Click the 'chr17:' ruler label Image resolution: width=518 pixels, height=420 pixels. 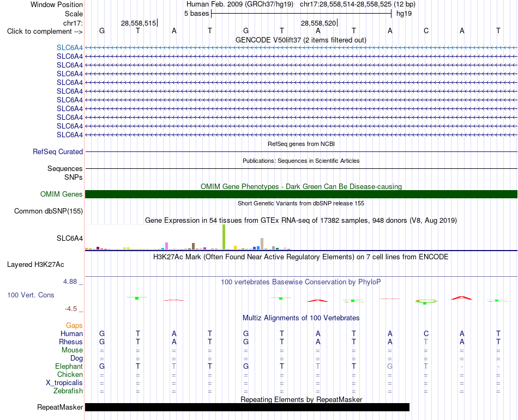pos(73,23)
